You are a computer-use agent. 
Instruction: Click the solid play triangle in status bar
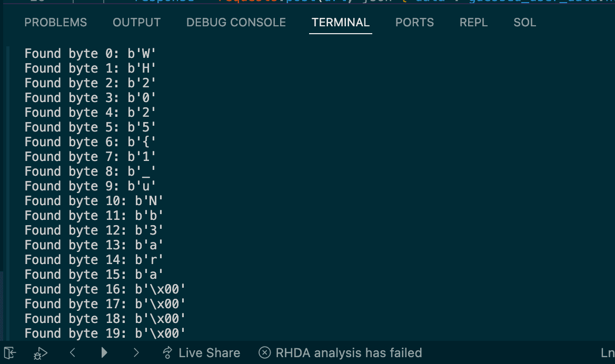[x=104, y=352]
